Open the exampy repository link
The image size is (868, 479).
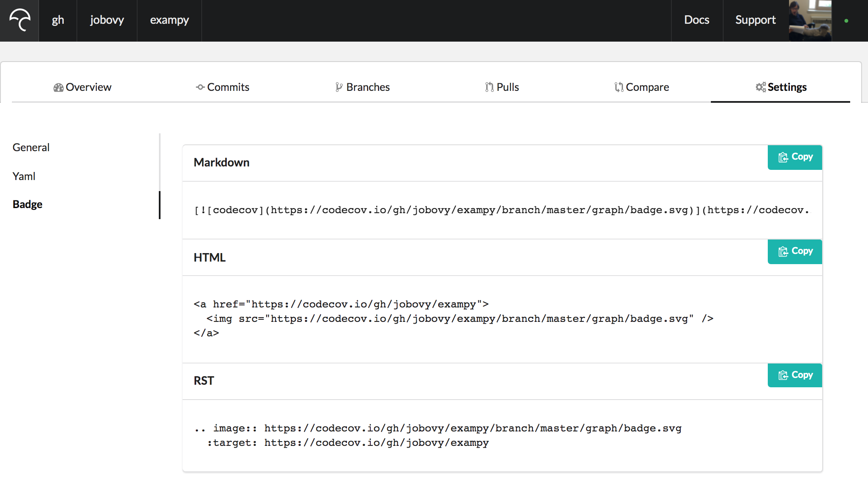(x=169, y=20)
